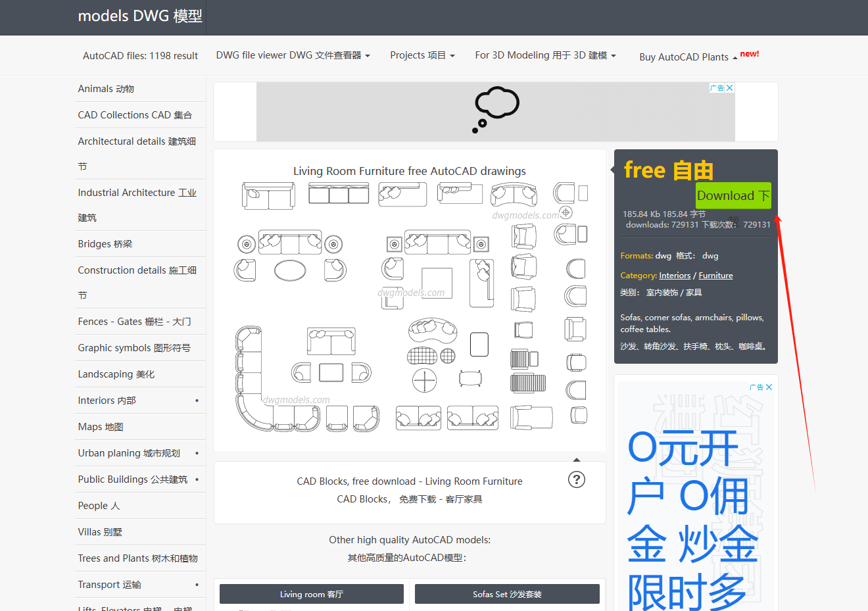Select 'Bridges 桥梁' in the sidebar
The height and width of the screenshot is (611, 868).
pos(104,243)
